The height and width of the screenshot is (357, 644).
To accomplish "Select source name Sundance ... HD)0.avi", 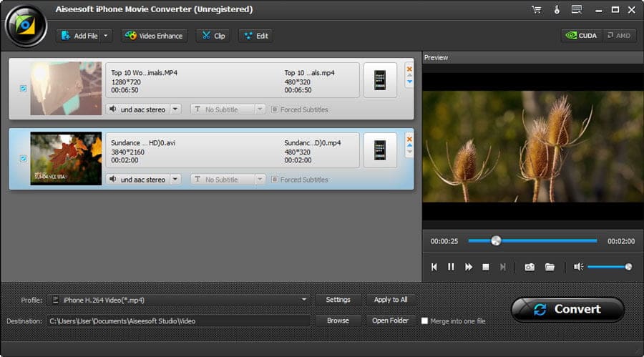I will pos(143,143).
